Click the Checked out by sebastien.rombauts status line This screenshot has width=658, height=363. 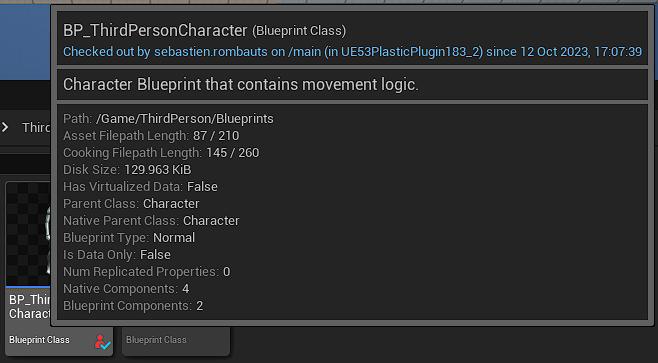[352, 52]
